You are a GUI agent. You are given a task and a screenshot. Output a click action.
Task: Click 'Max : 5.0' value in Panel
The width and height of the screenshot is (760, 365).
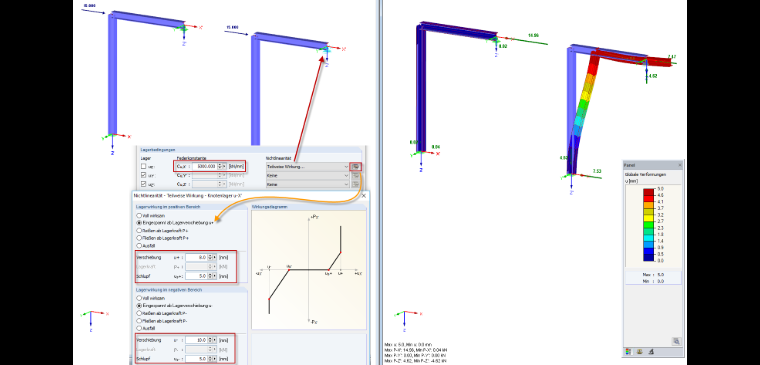(653, 274)
